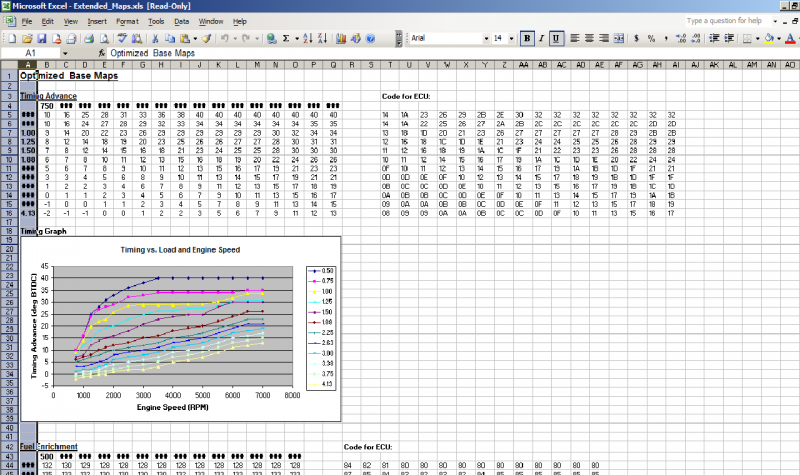Expand the AutoSum functions dropdown arrow
800x475 pixels.
coord(297,38)
